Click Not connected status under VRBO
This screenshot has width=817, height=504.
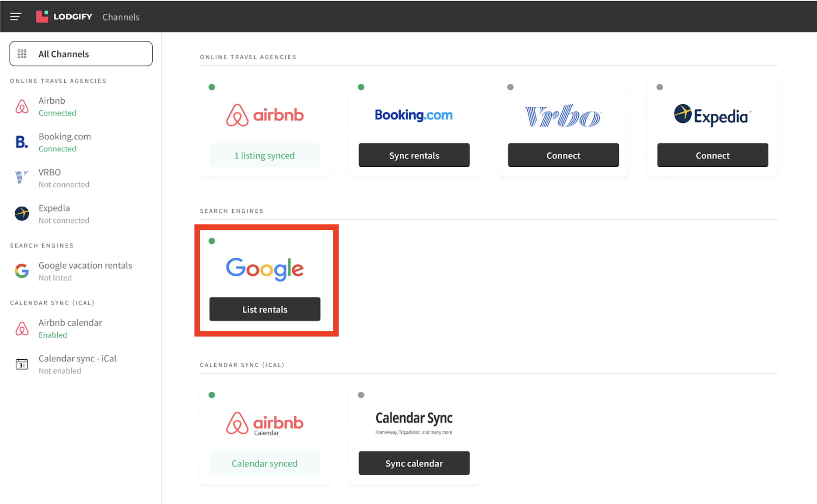(64, 185)
